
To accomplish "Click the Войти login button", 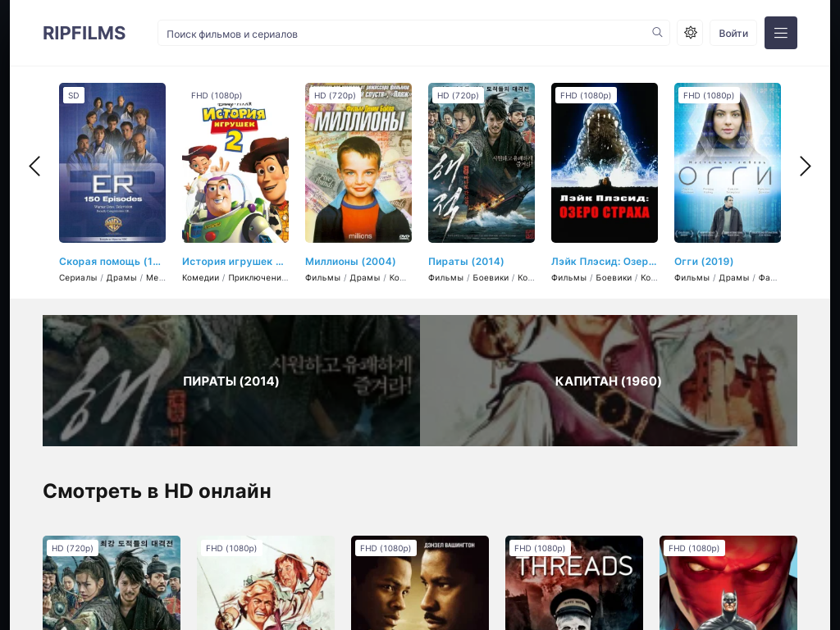I will 733,33.
